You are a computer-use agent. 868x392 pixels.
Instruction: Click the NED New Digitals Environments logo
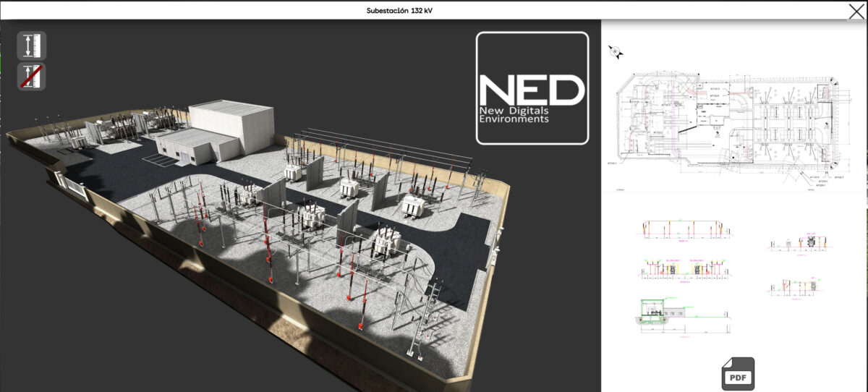532,88
